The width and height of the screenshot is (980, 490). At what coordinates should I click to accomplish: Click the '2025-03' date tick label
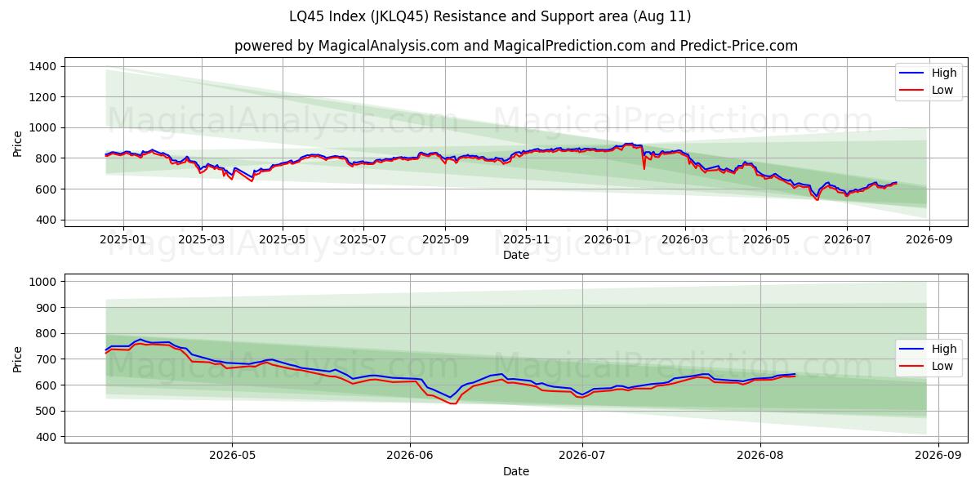point(202,240)
